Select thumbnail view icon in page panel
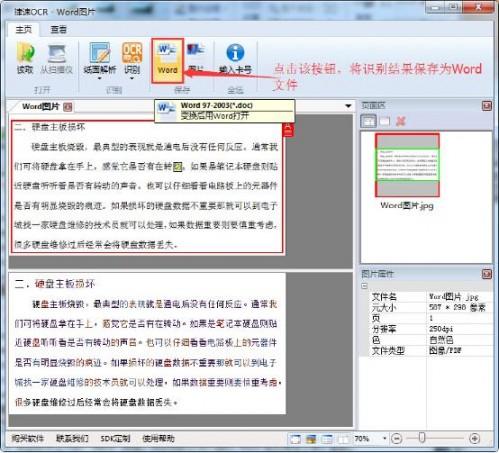Screen dimensions: 499x453 tap(369, 121)
